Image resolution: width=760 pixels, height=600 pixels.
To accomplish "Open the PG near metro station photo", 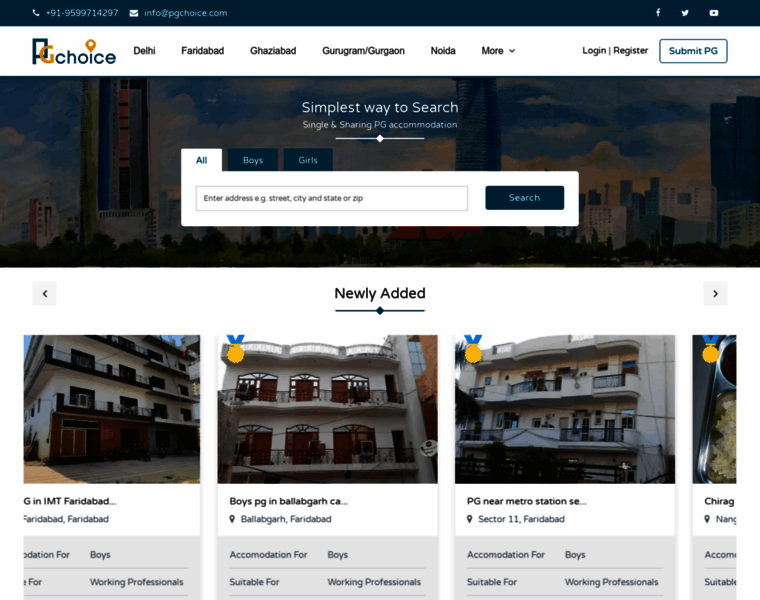I will click(x=565, y=409).
